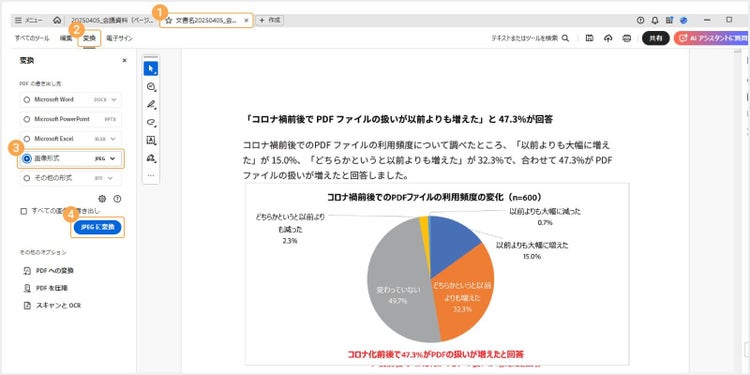The image size is (750, 375).
Task: Select the 文書名20250405 document tab
Action: [206, 20]
